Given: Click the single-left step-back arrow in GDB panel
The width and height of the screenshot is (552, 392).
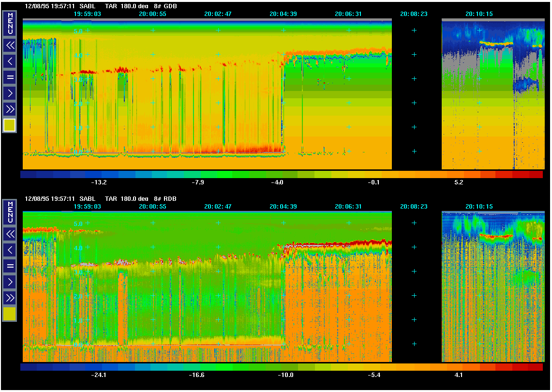Looking at the screenshot, I should click(x=10, y=61).
